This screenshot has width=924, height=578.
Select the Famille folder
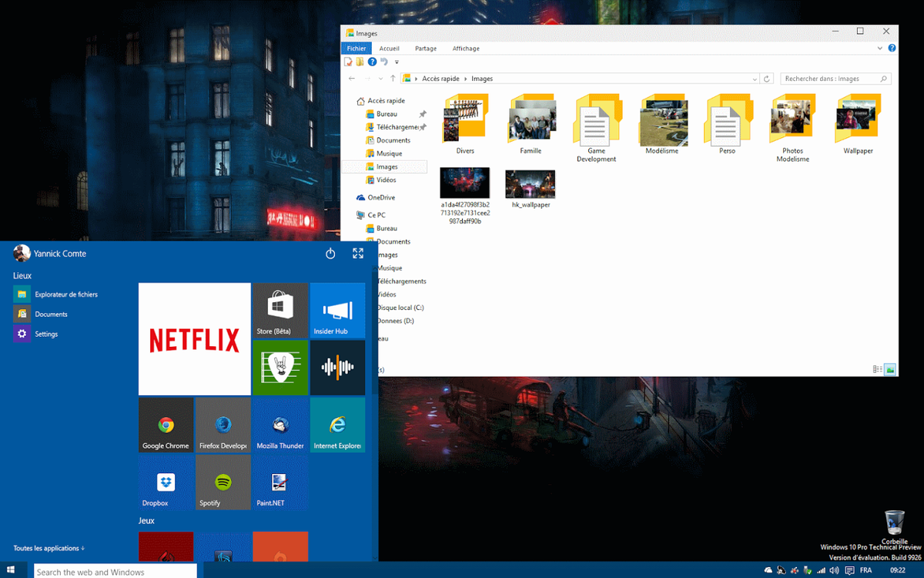tap(531, 126)
